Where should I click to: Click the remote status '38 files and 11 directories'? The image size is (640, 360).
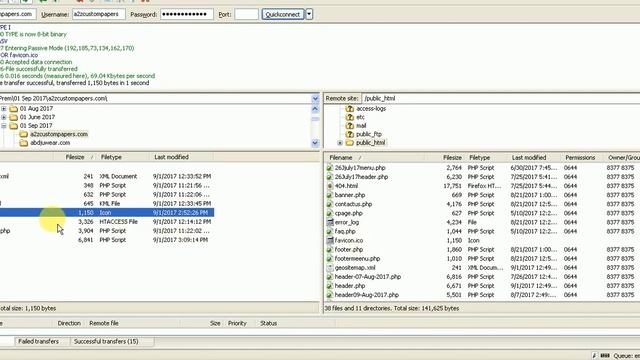point(392,309)
